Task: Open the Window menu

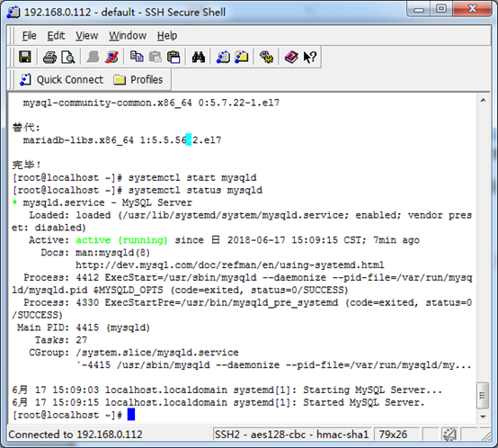Action: tap(128, 36)
